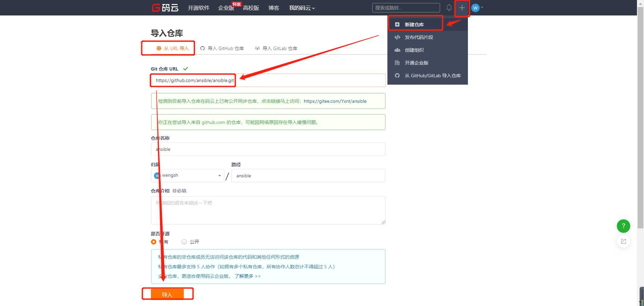644x306 pixels.
Task: Select the 私有 radio button
Action: [154, 242]
